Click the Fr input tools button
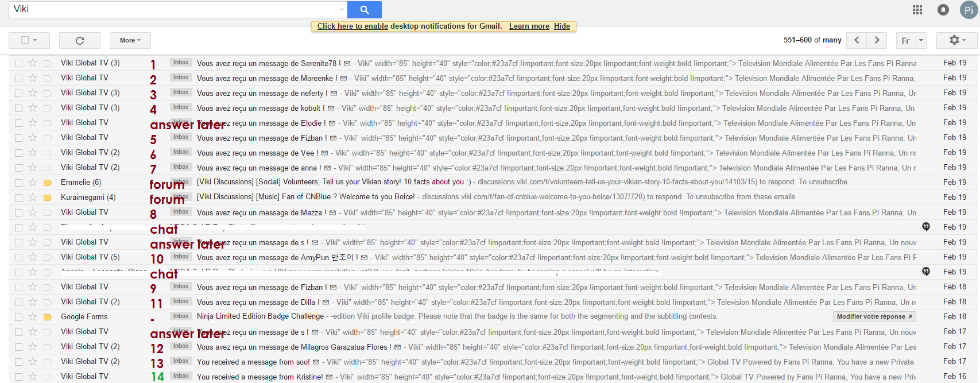 click(x=905, y=41)
